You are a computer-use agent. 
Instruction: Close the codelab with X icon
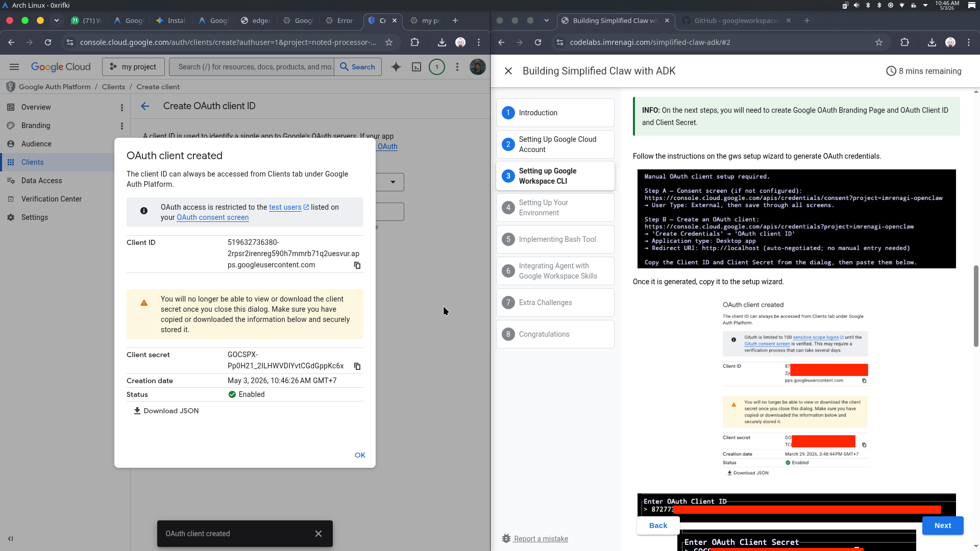[508, 71]
